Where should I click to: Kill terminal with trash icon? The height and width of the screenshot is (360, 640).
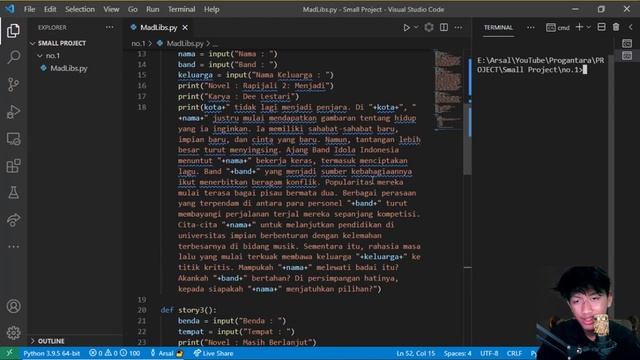616,27
